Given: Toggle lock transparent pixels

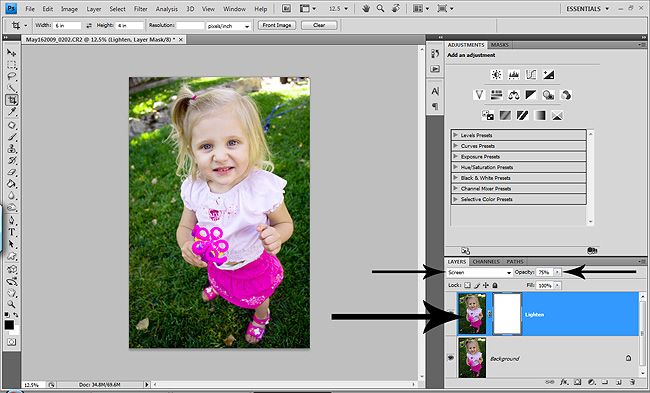Looking at the screenshot, I should click(468, 285).
